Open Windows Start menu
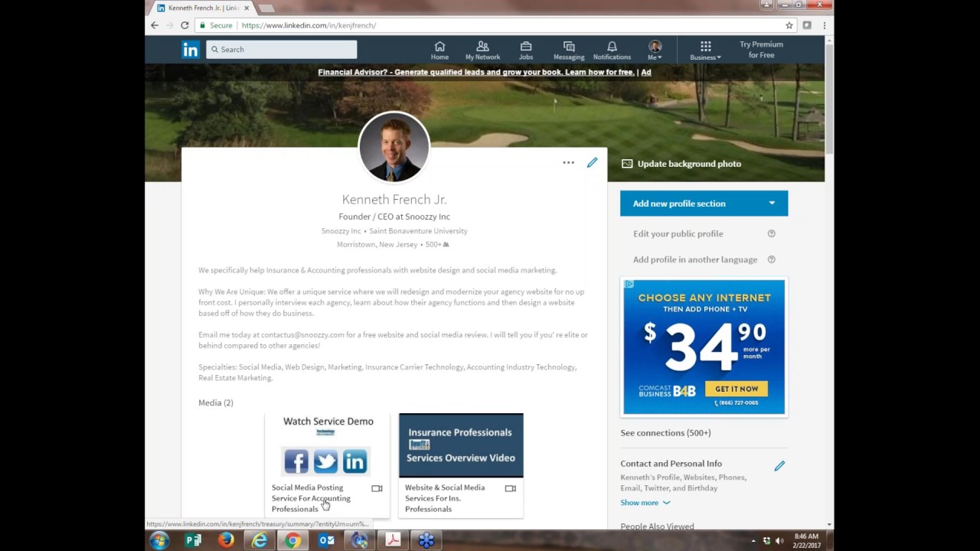This screenshot has width=980, height=551. click(159, 540)
